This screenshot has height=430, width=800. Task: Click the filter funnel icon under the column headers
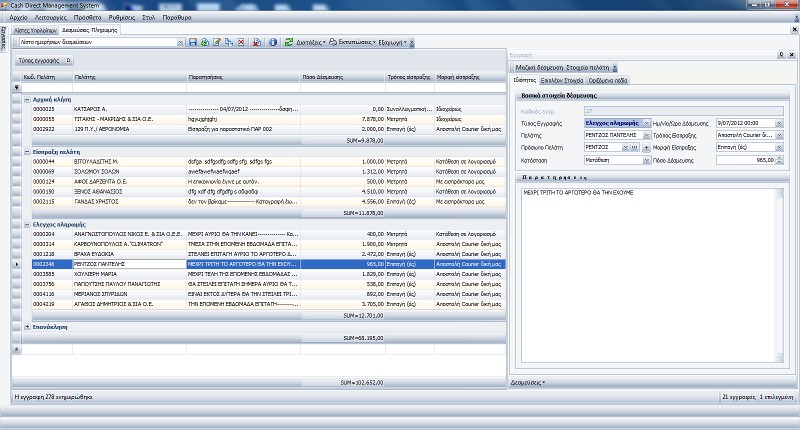click(x=17, y=88)
